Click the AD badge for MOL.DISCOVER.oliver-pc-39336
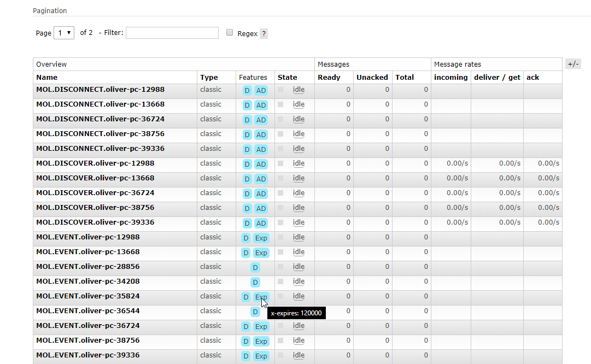This screenshot has height=364, width=591. [x=261, y=223]
